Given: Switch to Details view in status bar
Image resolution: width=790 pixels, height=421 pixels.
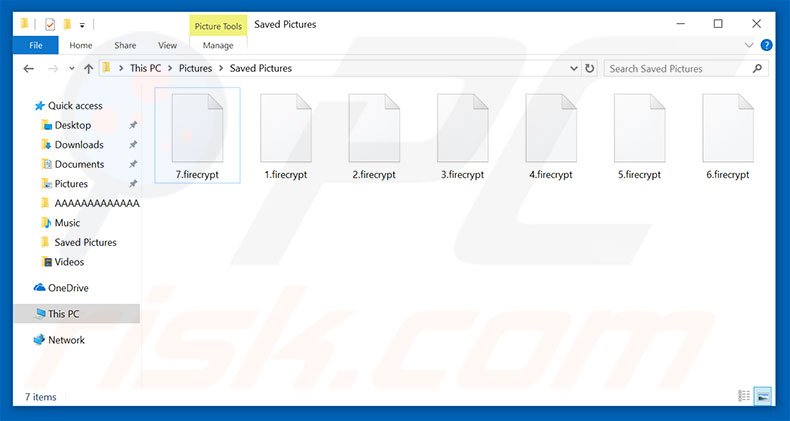Looking at the screenshot, I should [x=744, y=397].
